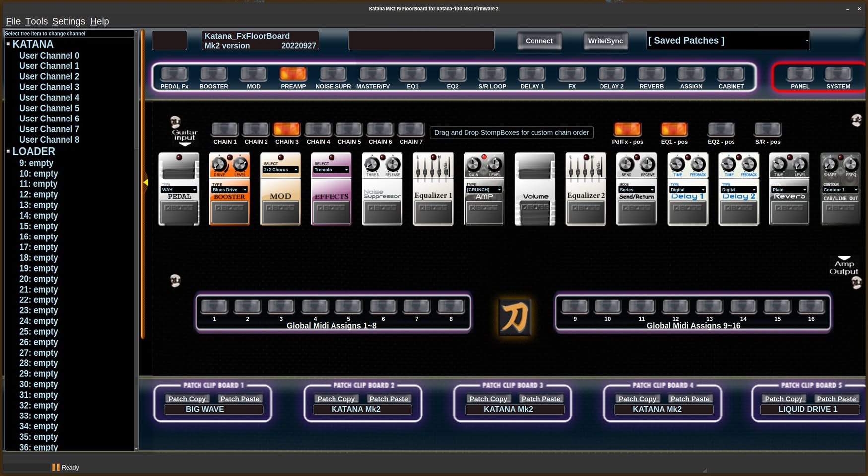The image size is (868, 476).
Task: Open the Send/Return mode Series dropdown
Action: tap(637, 190)
